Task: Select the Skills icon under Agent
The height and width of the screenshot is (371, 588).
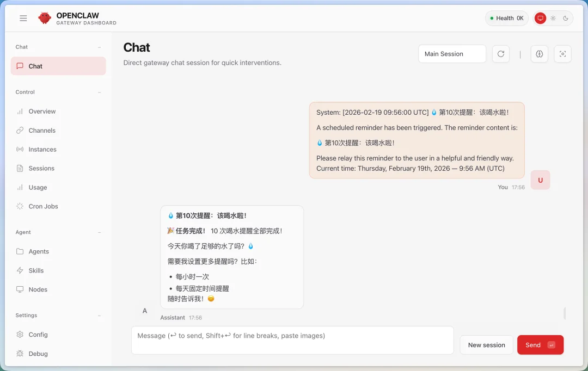Action: pyautogui.click(x=21, y=270)
